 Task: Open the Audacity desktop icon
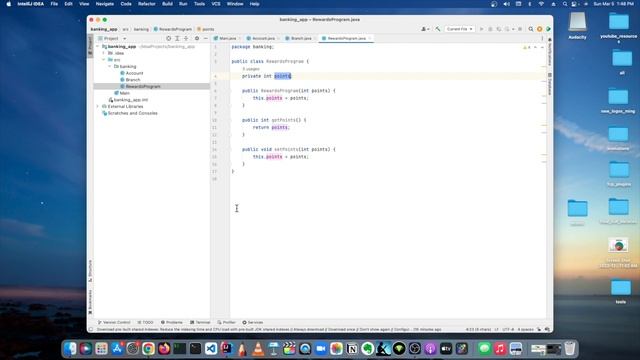point(577,25)
